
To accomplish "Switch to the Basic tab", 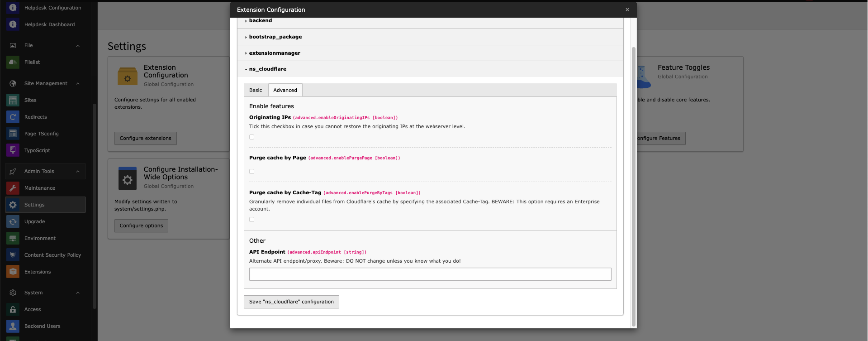I will tap(256, 90).
